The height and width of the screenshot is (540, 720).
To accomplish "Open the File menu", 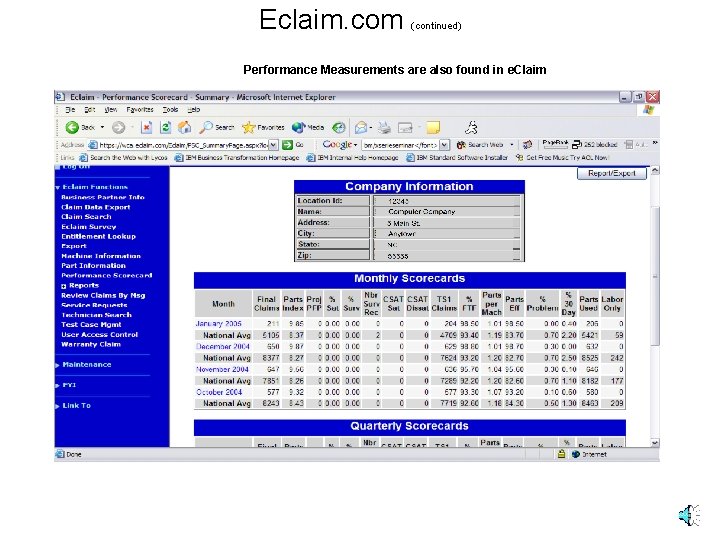I will point(70,110).
